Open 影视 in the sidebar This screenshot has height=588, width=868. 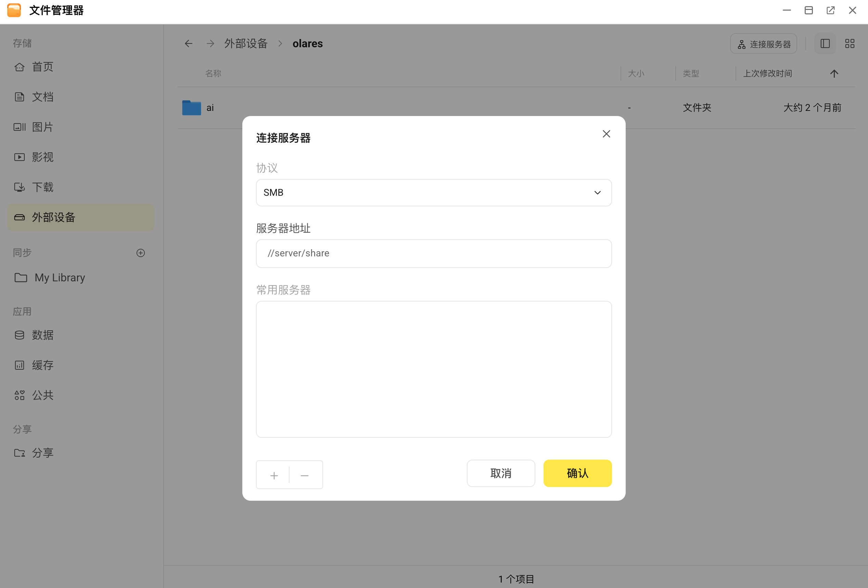(x=81, y=157)
